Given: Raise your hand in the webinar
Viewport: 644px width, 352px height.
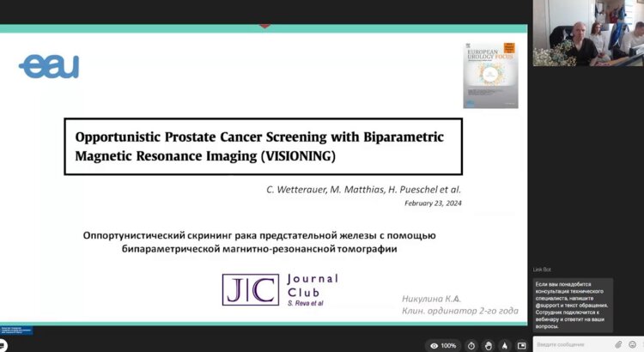Looking at the screenshot, I should 488,345.
